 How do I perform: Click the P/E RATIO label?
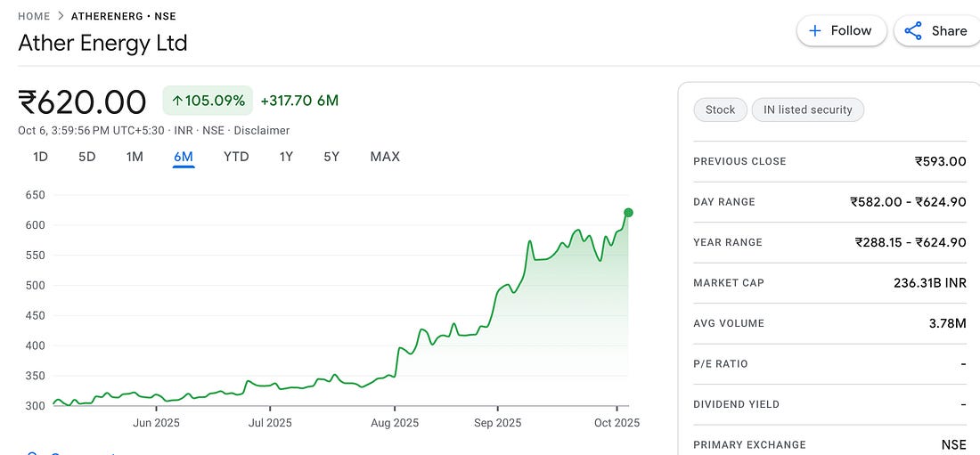click(x=720, y=364)
